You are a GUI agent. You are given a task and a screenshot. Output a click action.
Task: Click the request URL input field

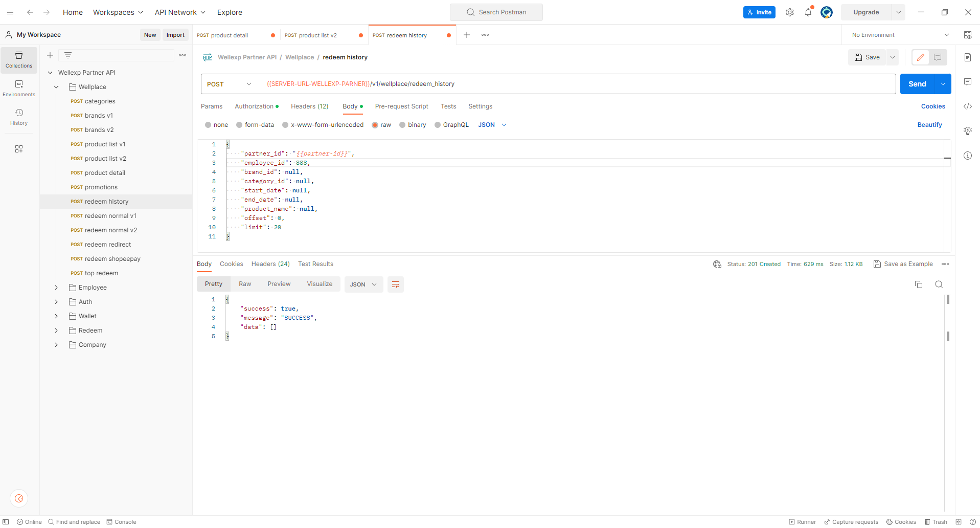pyautogui.click(x=578, y=84)
